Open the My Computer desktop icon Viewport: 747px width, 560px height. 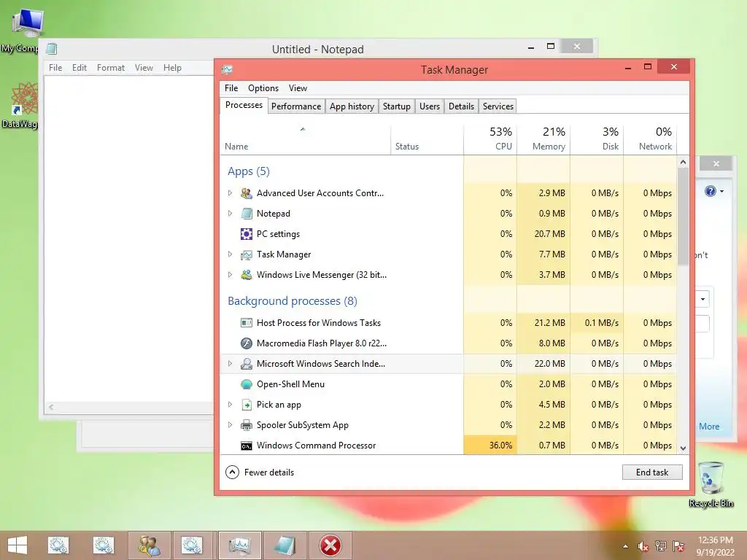pyautogui.click(x=28, y=23)
